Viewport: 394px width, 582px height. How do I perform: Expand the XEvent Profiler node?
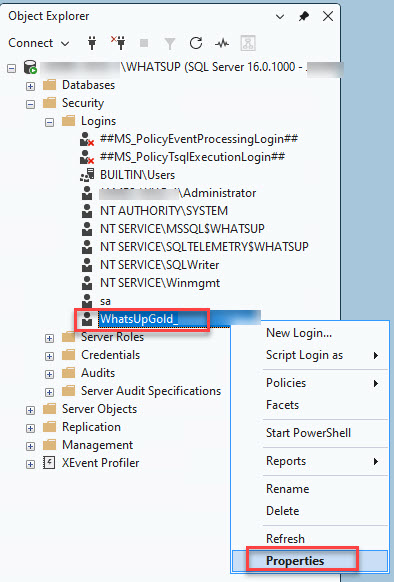point(30,464)
